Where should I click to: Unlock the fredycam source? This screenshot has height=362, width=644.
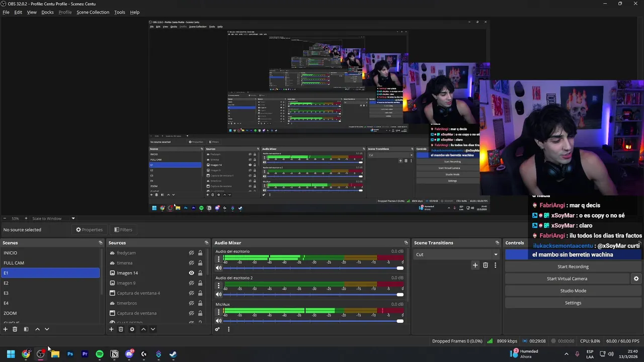[200, 253]
